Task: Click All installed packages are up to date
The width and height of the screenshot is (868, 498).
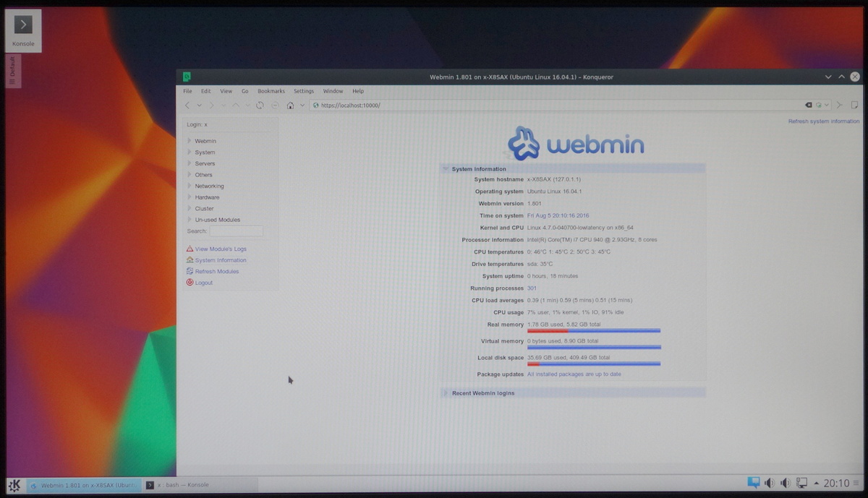Action: [x=574, y=374]
